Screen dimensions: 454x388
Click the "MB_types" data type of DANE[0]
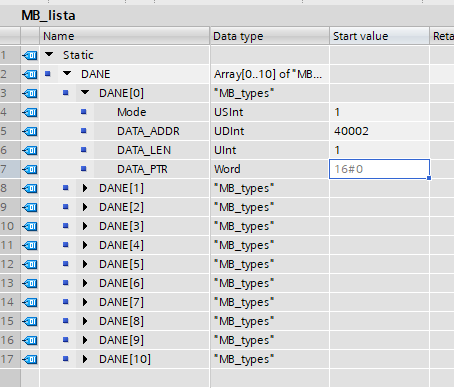click(270, 93)
